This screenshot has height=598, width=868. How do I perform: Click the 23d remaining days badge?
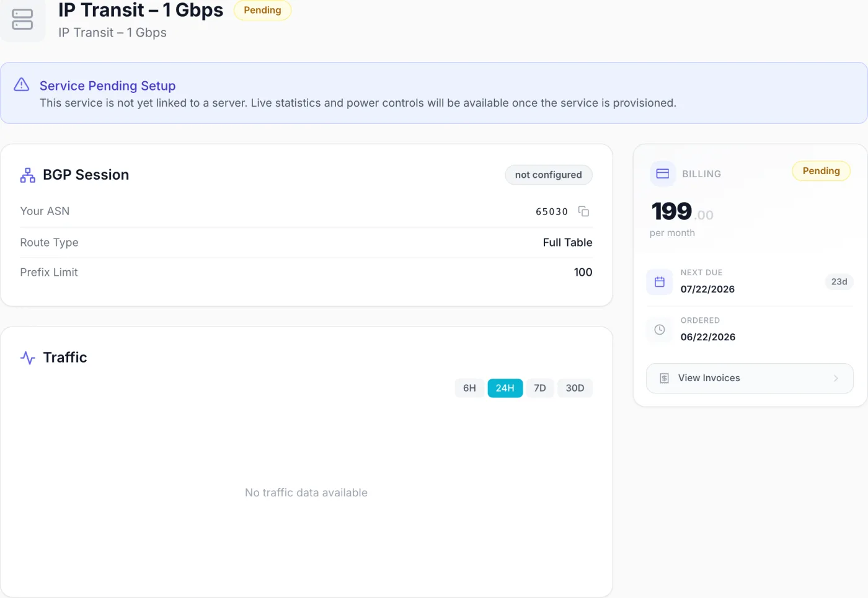(839, 282)
